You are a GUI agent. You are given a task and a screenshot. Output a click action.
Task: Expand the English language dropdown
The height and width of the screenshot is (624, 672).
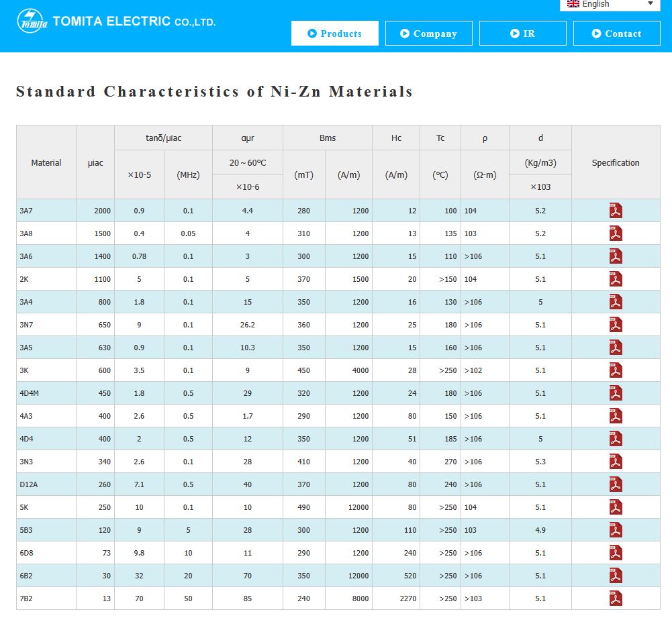[x=610, y=5]
